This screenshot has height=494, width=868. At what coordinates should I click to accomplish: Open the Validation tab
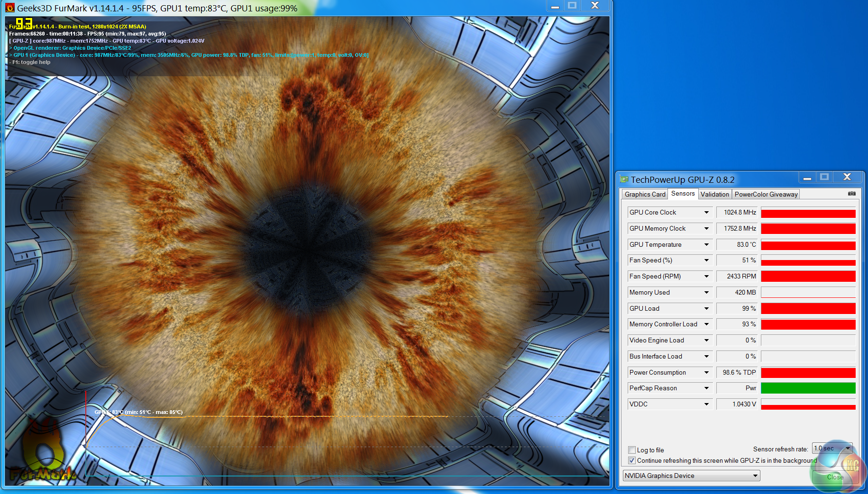[714, 194]
